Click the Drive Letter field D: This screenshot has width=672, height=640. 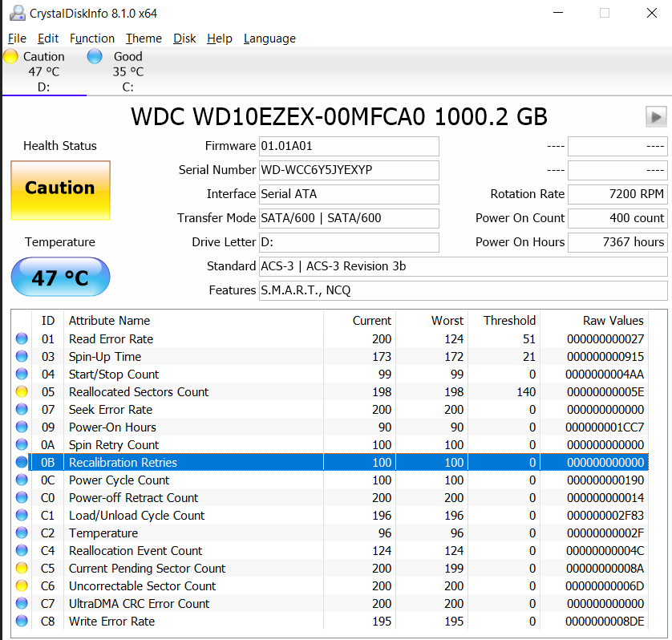[x=349, y=242]
